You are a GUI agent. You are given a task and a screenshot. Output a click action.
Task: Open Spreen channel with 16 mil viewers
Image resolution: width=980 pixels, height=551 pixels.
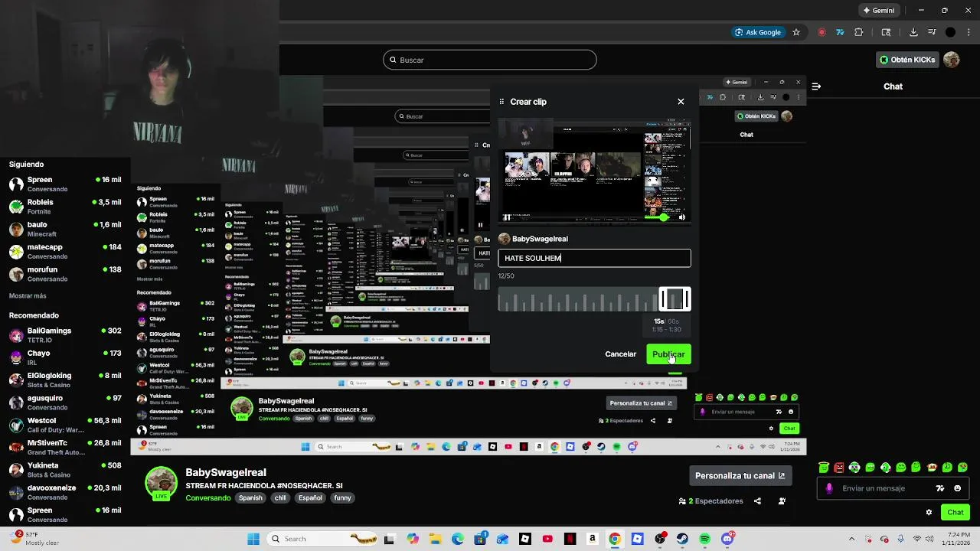point(65,184)
